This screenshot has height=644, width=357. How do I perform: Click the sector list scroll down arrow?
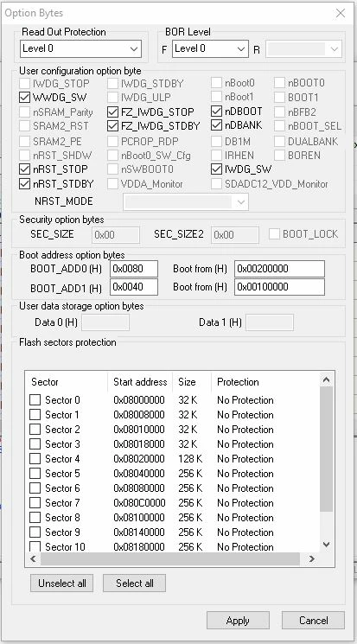click(x=326, y=545)
